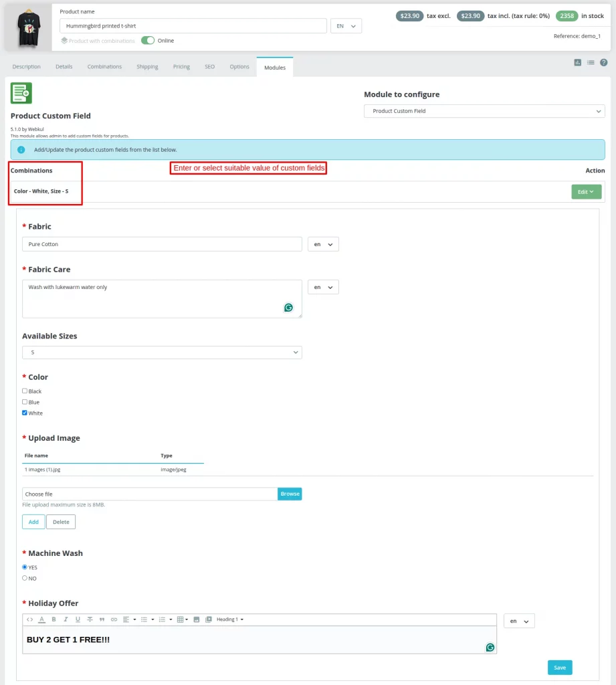Image resolution: width=616 pixels, height=685 pixels.
Task: Click the Browse file button
Action: tap(290, 494)
